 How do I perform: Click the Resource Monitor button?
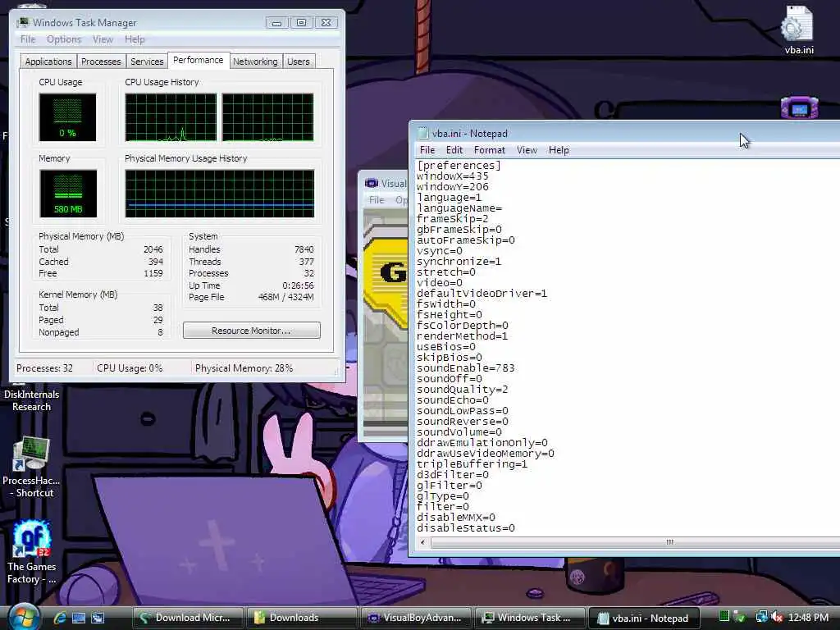tap(251, 330)
